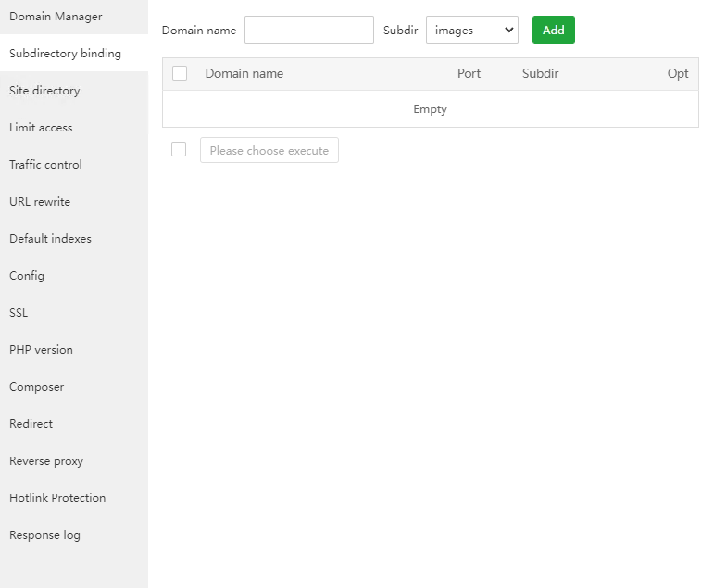
Task: Switch to PHP version tab
Action: (x=41, y=350)
